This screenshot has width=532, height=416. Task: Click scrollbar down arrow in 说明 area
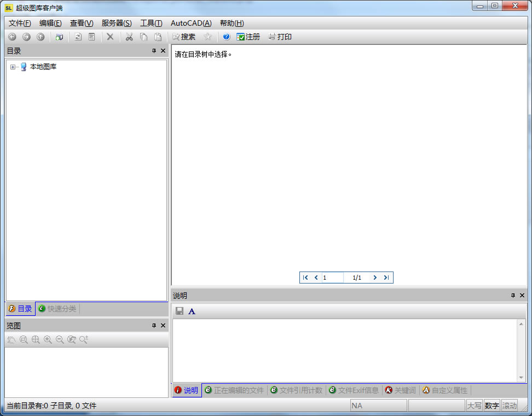(521, 378)
